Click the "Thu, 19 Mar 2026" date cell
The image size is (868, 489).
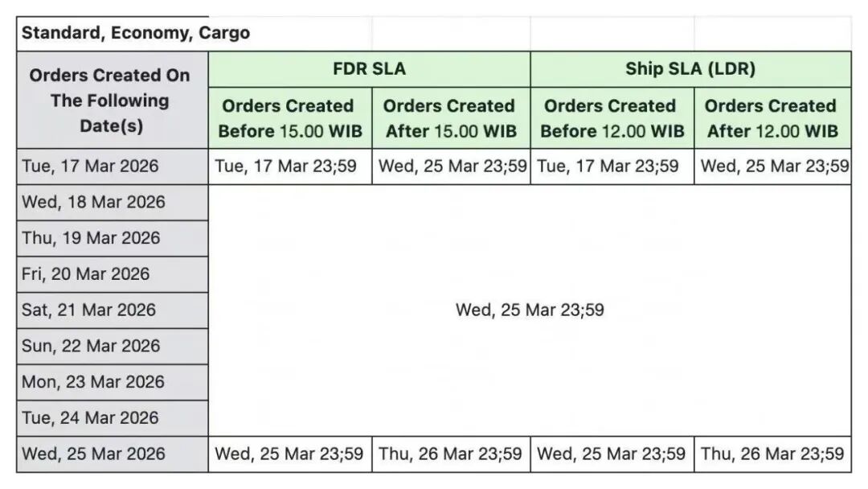click(x=91, y=238)
